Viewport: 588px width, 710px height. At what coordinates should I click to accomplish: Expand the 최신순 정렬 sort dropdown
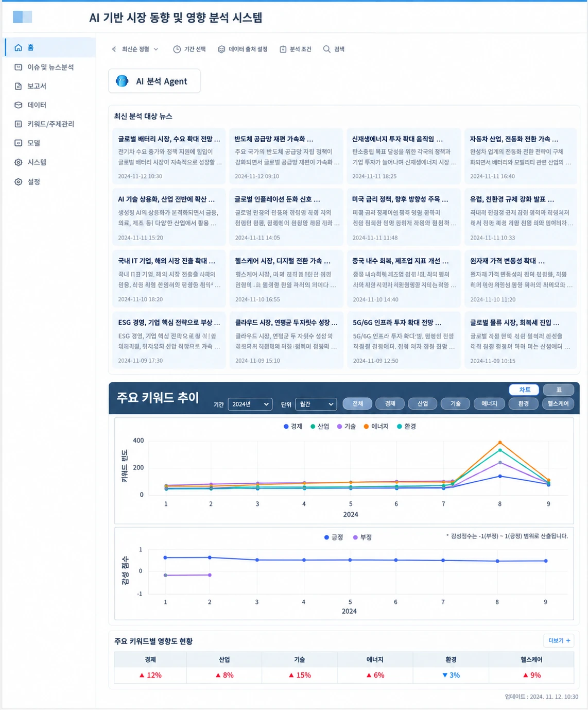pyautogui.click(x=135, y=49)
